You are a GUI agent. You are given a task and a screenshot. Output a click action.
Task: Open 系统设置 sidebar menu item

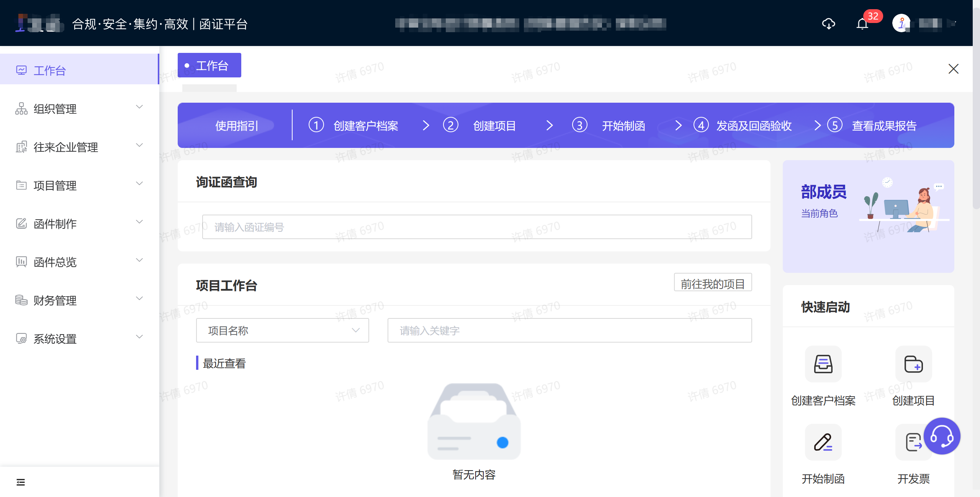[x=79, y=339]
